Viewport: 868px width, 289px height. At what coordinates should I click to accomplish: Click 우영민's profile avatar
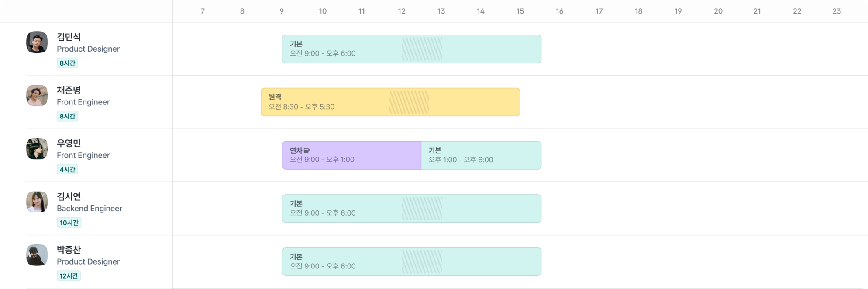37,149
